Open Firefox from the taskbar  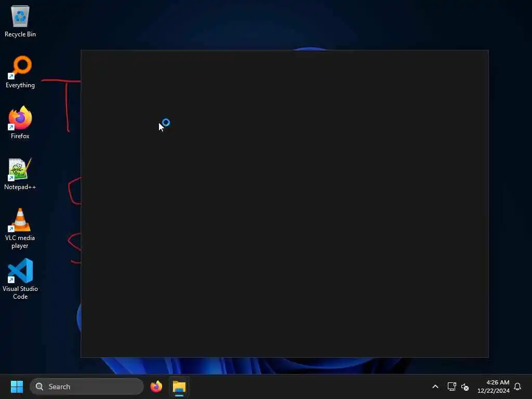point(156,387)
